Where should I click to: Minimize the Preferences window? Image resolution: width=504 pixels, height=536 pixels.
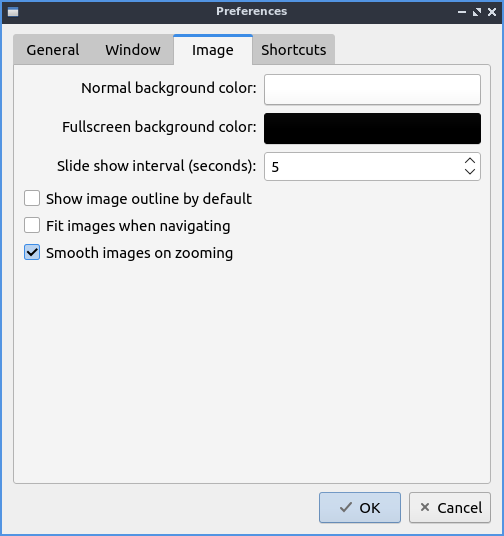click(462, 12)
